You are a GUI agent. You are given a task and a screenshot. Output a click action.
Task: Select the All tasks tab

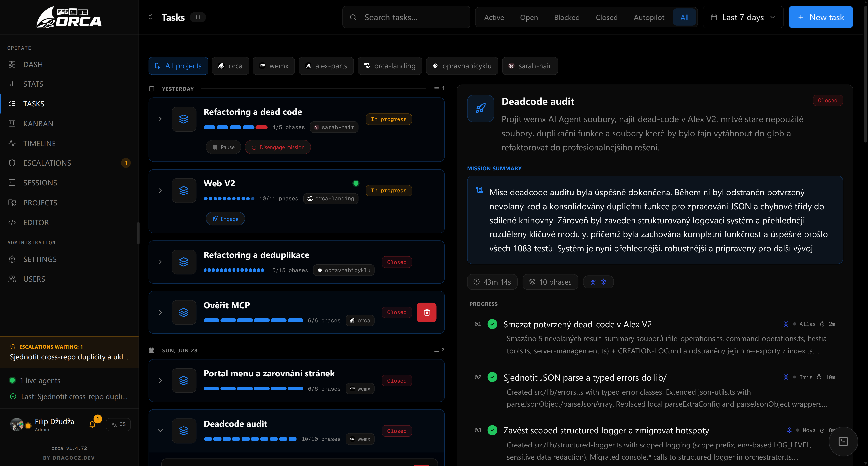pyautogui.click(x=684, y=17)
